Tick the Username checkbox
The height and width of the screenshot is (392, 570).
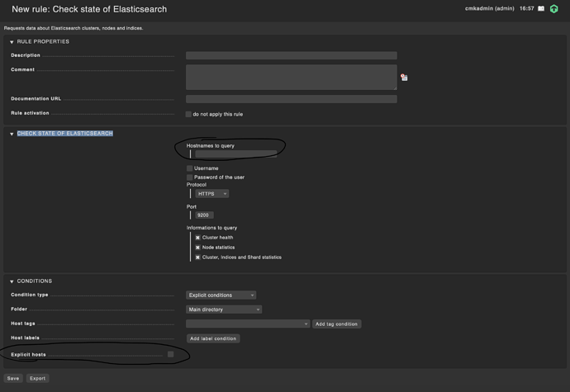coord(189,168)
